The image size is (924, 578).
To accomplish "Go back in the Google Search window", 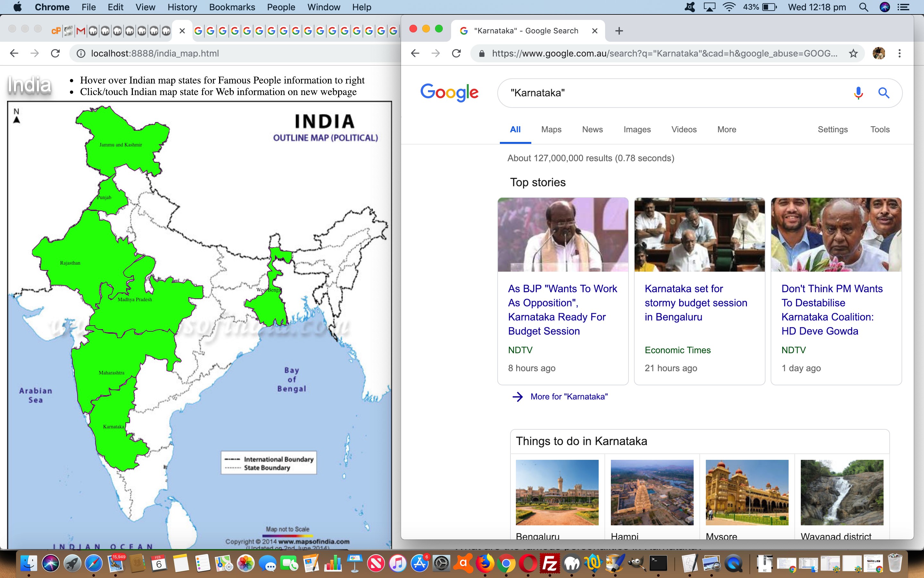I will click(x=415, y=54).
